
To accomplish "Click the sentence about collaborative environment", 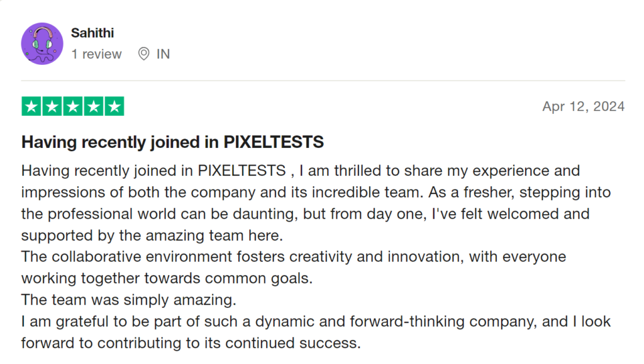I will [294, 257].
